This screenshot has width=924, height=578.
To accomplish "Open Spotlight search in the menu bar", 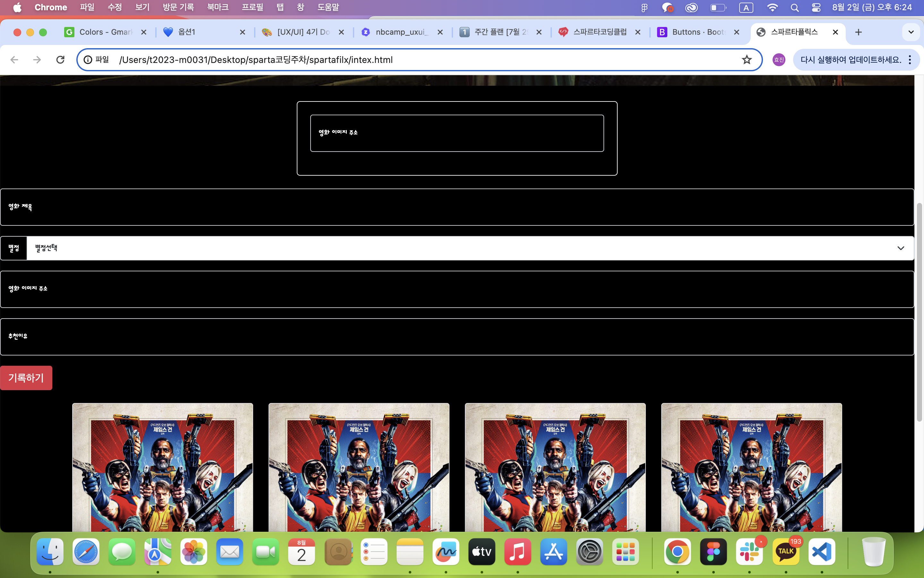I will click(x=795, y=8).
